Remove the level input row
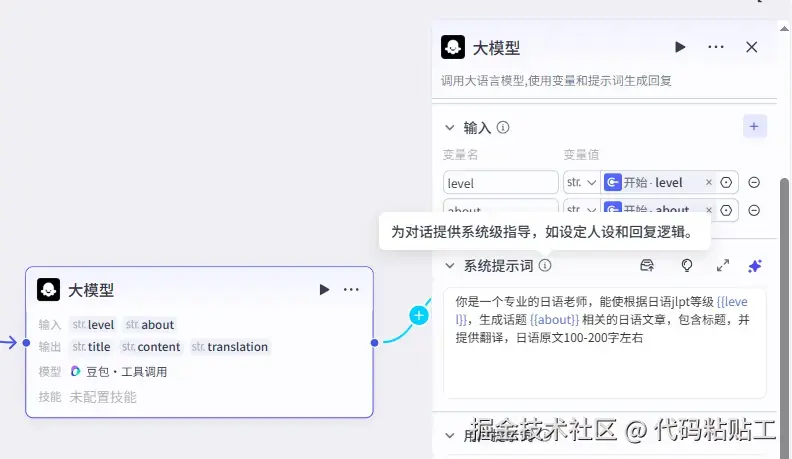This screenshot has width=792, height=459. [x=754, y=182]
